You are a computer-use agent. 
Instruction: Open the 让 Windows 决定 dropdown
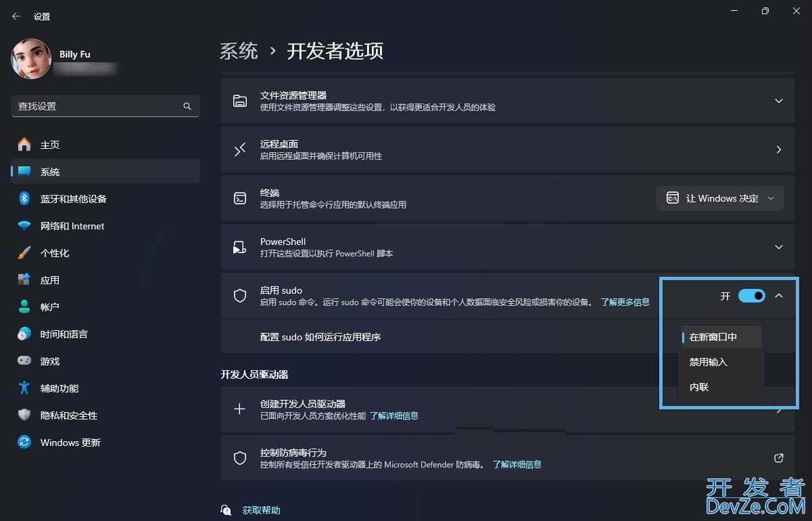(x=720, y=198)
